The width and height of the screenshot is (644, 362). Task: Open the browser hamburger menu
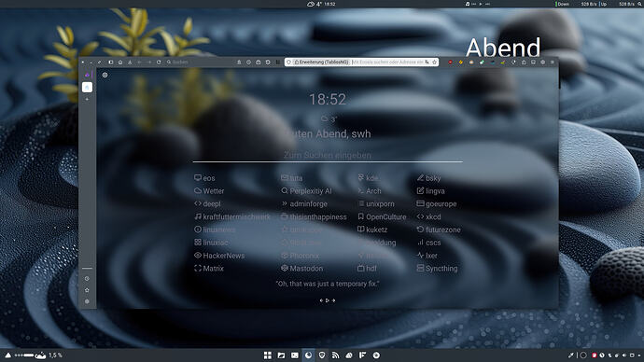pyautogui.click(x=553, y=62)
